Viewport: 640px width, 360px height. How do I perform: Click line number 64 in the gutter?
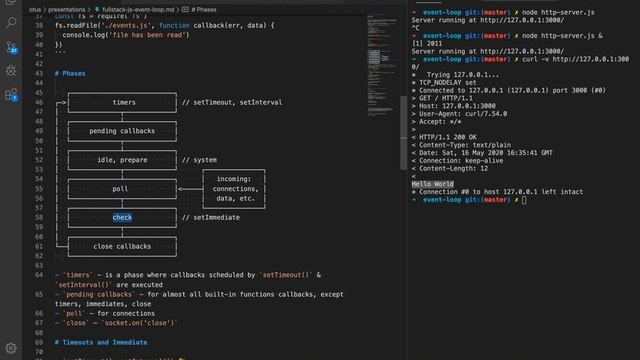coord(39,275)
